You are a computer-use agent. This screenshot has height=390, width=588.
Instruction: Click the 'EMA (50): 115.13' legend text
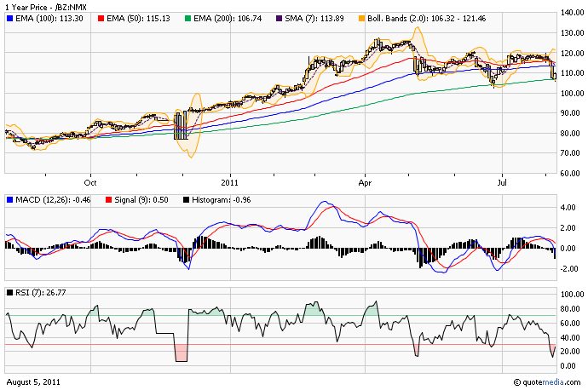138,19
